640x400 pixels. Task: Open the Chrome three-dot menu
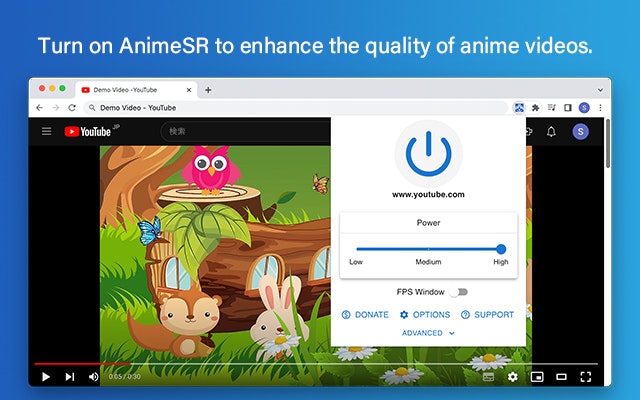coord(600,108)
